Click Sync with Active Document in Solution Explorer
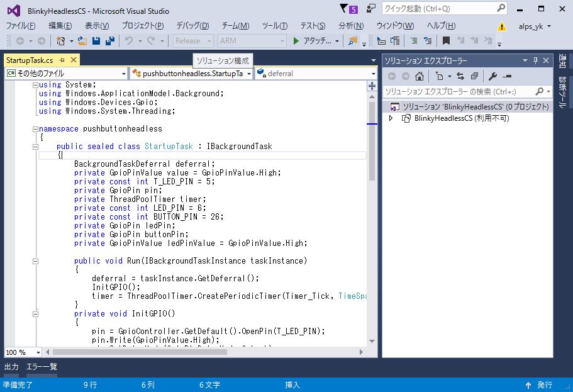 click(460, 76)
